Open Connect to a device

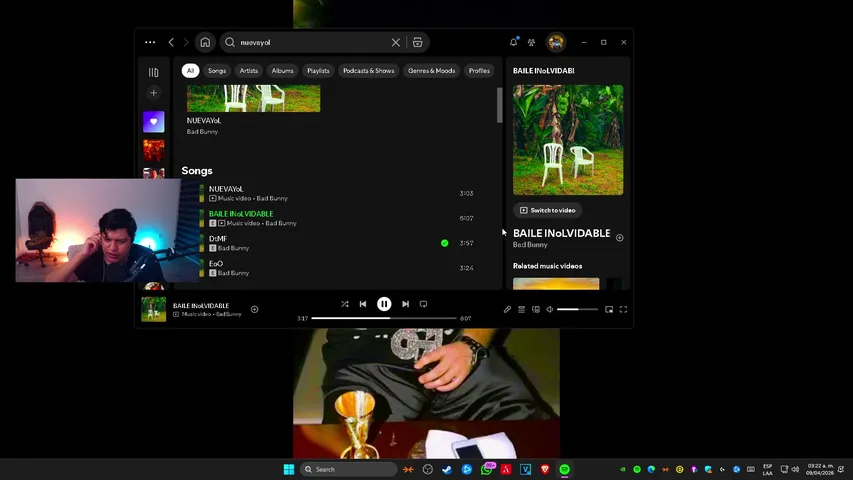(535, 309)
